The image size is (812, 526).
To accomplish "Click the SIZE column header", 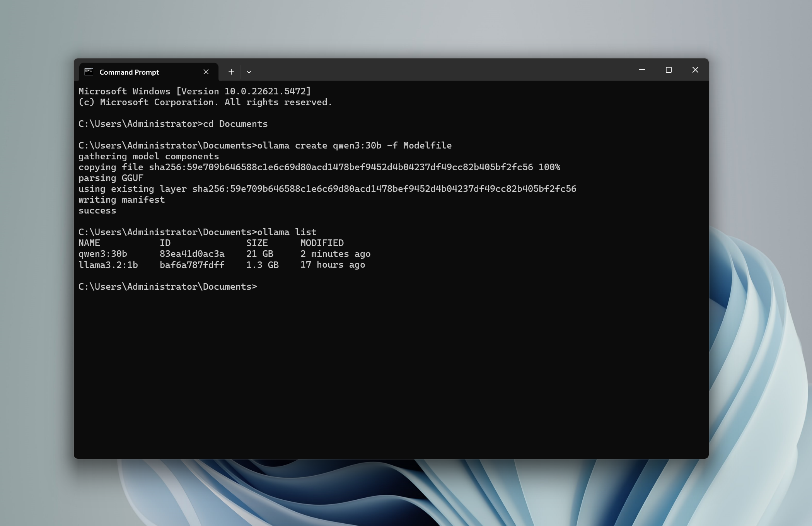I will tap(257, 243).
